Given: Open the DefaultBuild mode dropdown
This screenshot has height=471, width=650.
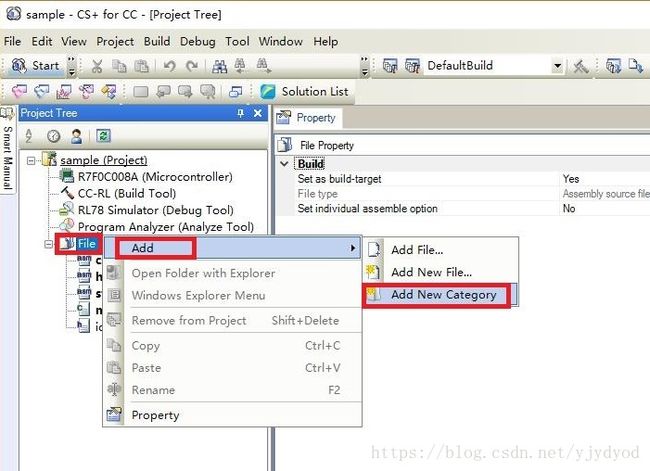Looking at the screenshot, I should click(558, 66).
